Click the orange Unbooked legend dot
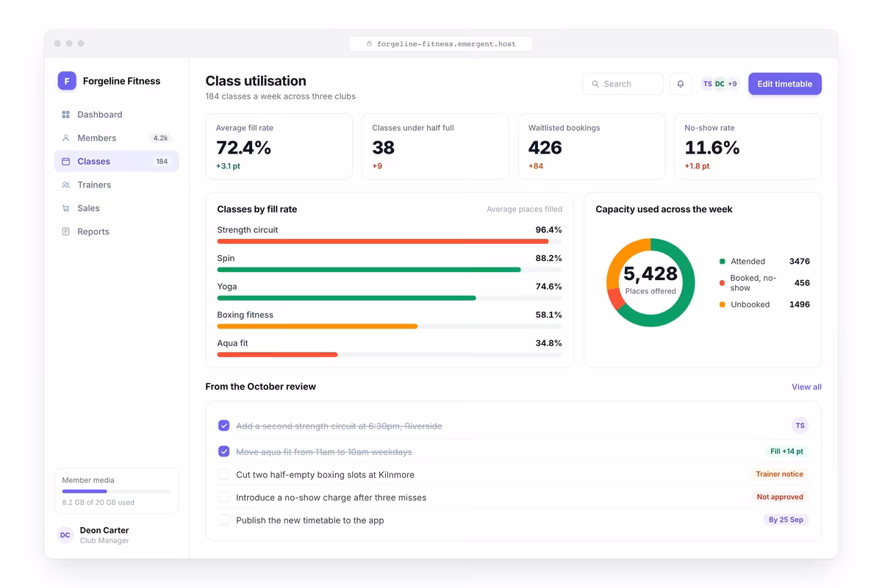 coord(723,304)
